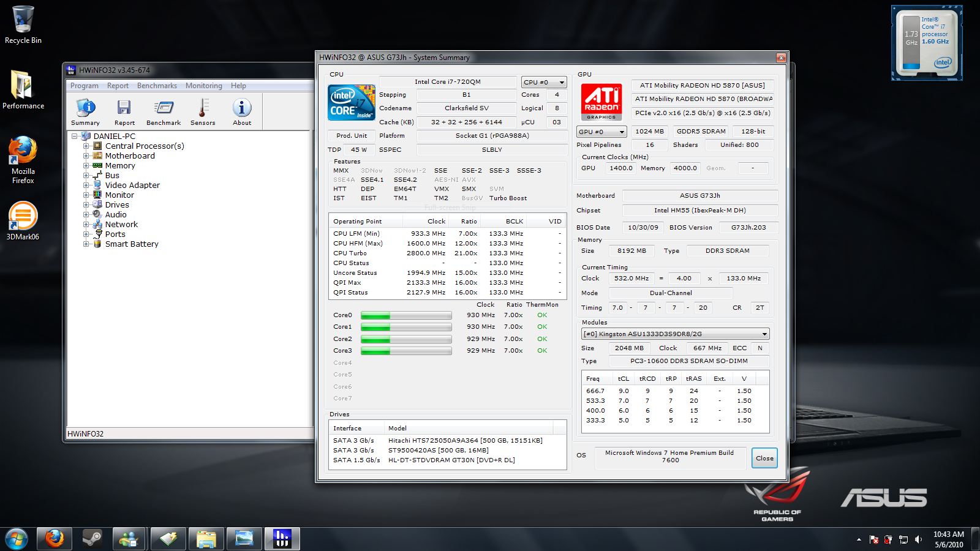Select the DANIEL-PC computer node
Screen dimensions: 980x551
click(x=114, y=137)
